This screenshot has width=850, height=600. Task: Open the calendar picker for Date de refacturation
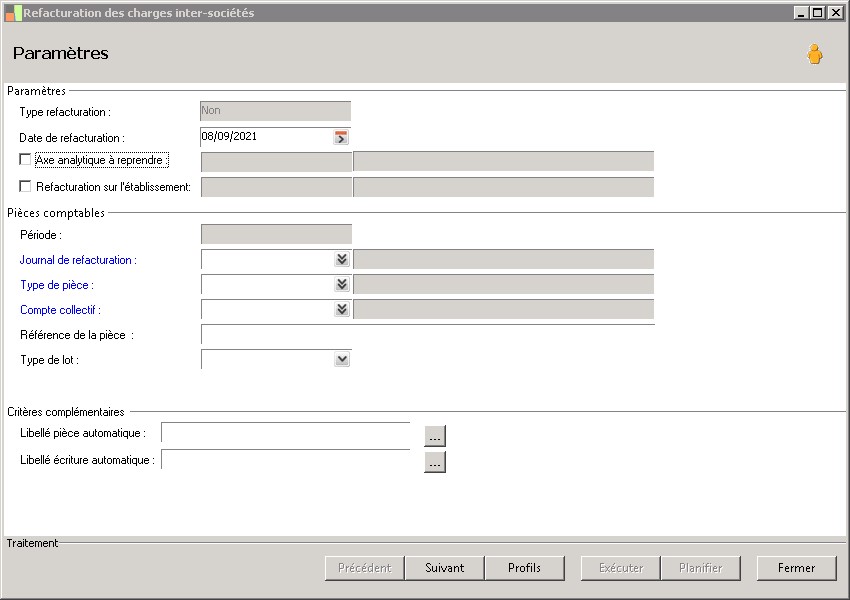pos(341,137)
